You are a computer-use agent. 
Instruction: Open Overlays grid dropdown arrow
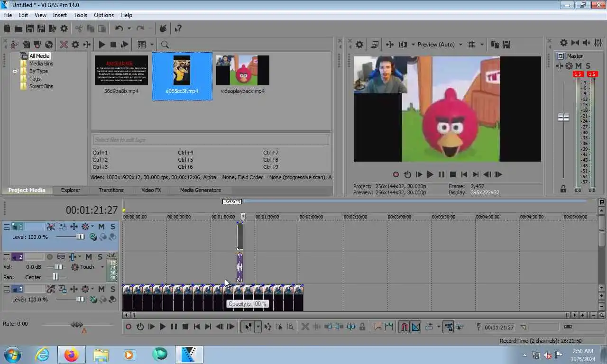tap(482, 45)
